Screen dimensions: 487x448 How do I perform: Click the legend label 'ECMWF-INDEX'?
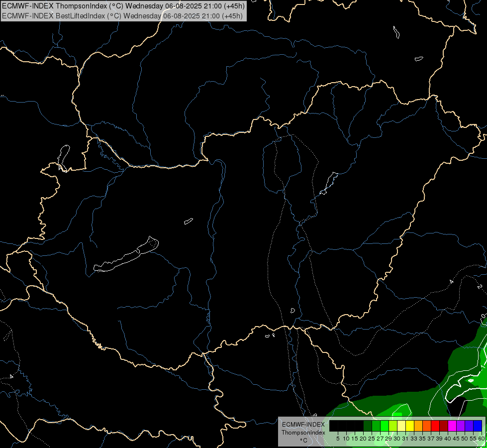[x=303, y=425]
